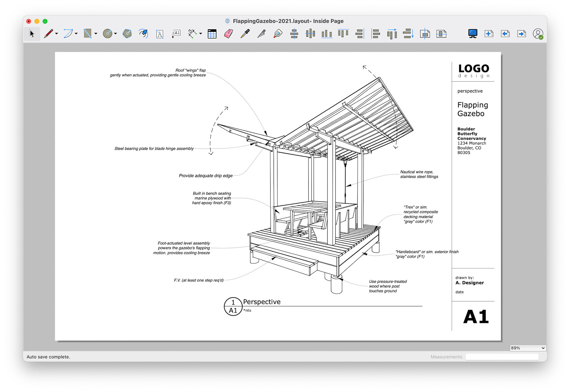Image resolution: width=570 pixels, height=392 pixels.
Task: Pick the red Pencil line tool
Action: pos(48,34)
